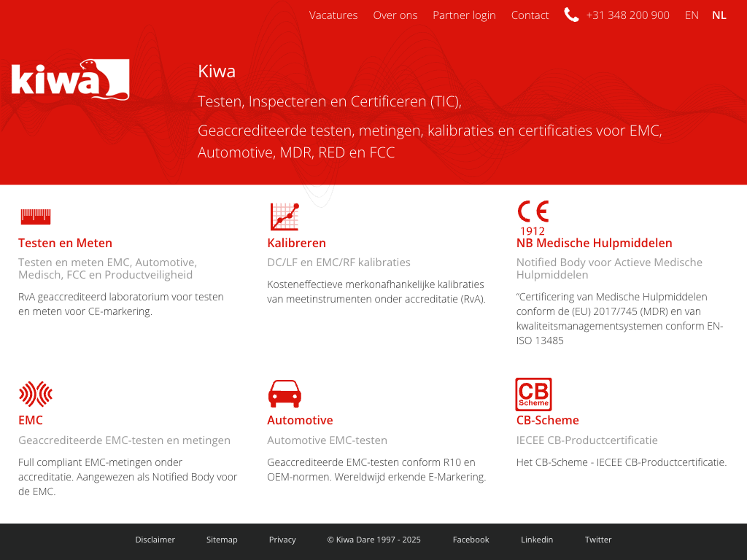This screenshot has width=747, height=560.
Task: Select the NL language option
Action: tap(719, 15)
